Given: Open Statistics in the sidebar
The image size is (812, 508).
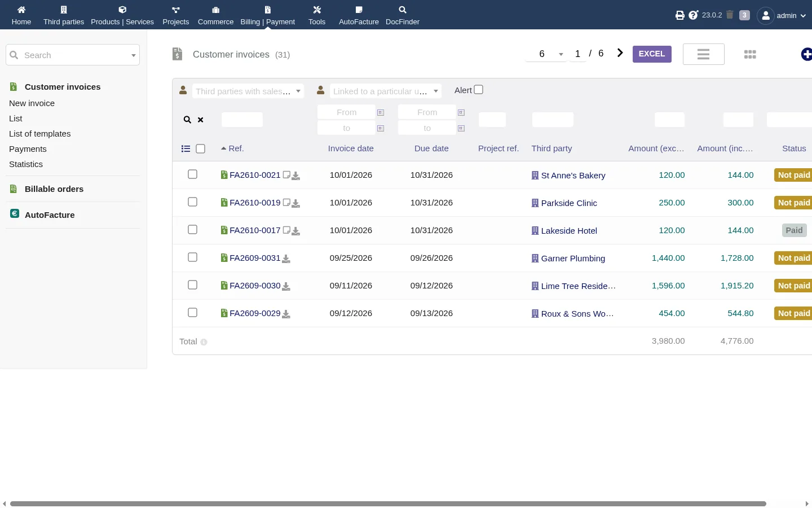Looking at the screenshot, I should pyautogui.click(x=26, y=164).
